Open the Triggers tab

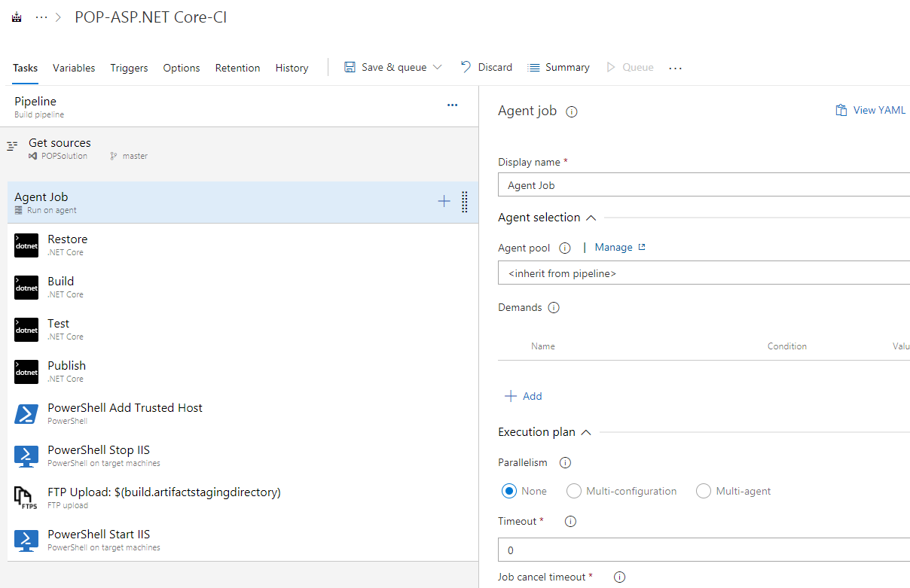pyautogui.click(x=129, y=67)
